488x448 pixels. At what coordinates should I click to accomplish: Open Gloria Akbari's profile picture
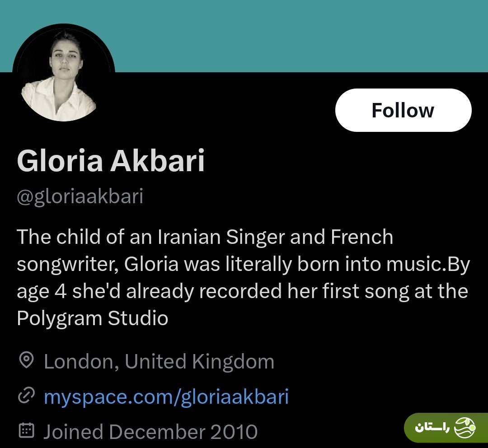click(x=63, y=74)
